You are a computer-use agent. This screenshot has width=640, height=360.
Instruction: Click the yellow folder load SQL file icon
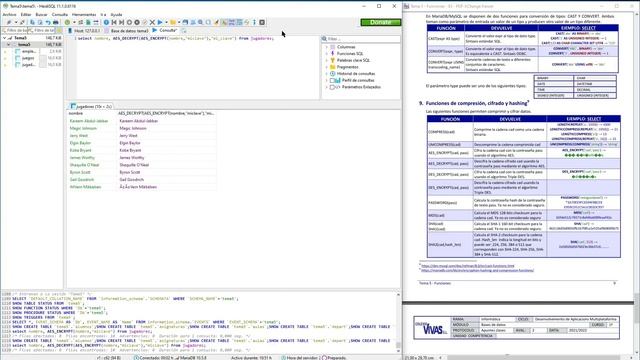(x=173, y=22)
